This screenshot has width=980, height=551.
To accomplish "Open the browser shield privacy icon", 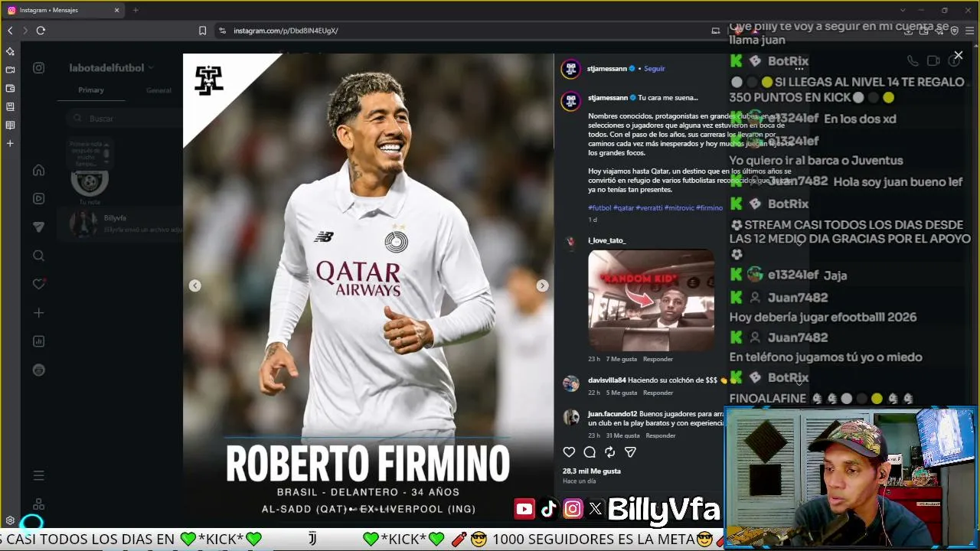I will [x=954, y=31].
